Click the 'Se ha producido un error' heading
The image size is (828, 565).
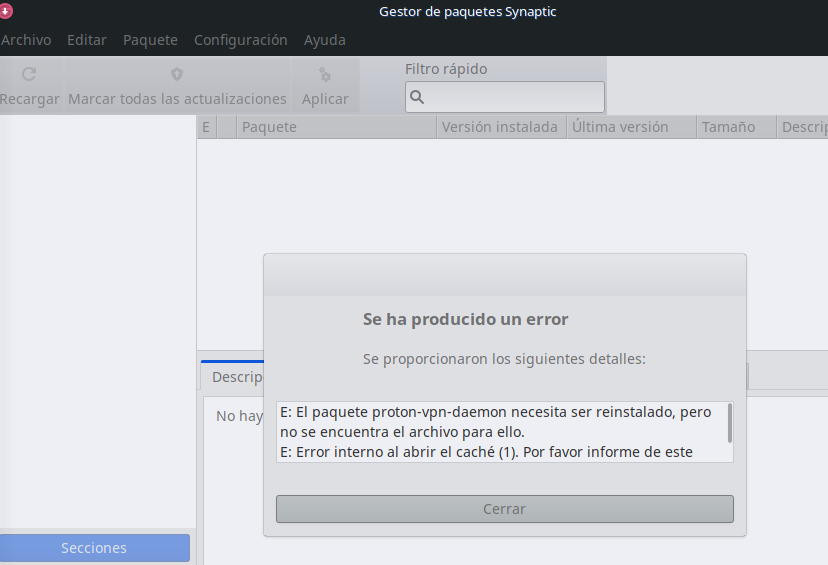pyautogui.click(x=465, y=319)
